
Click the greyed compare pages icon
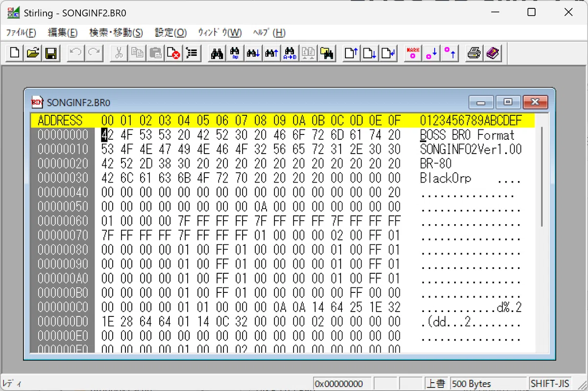pyautogui.click(x=308, y=53)
